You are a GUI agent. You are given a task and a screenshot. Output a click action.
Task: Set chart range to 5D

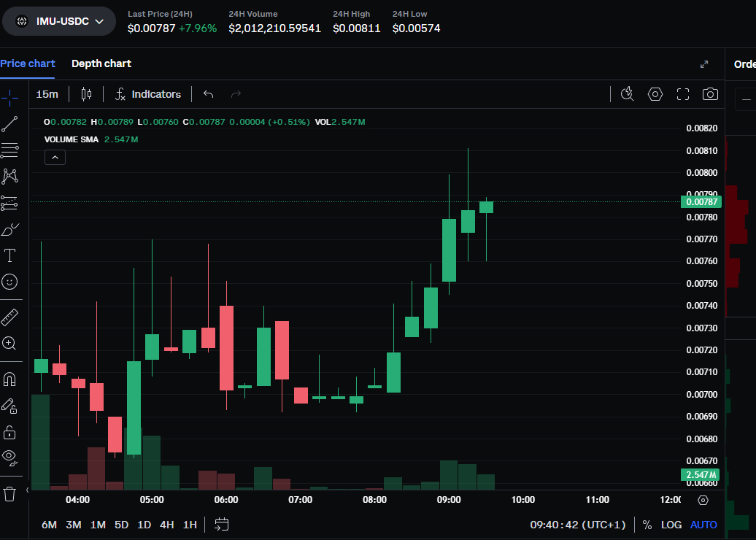(x=121, y=525)
